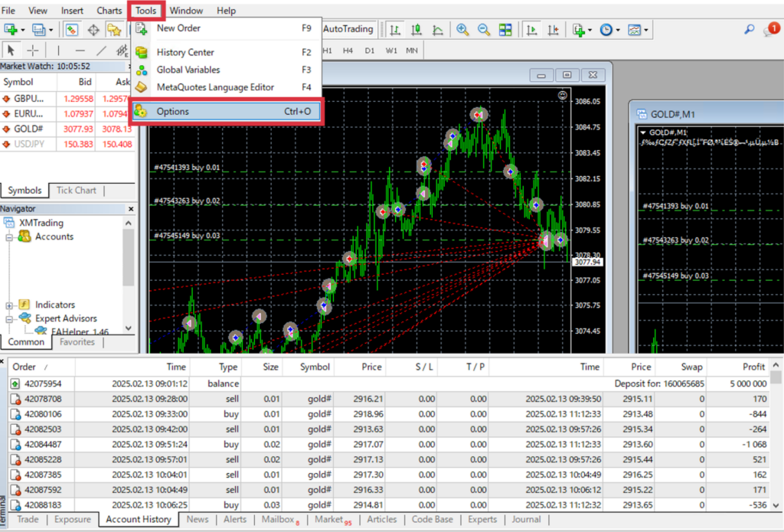784x532 pixels.
Task: Open the Mailbox tab in Terminal
Action: tap(280, 520)
